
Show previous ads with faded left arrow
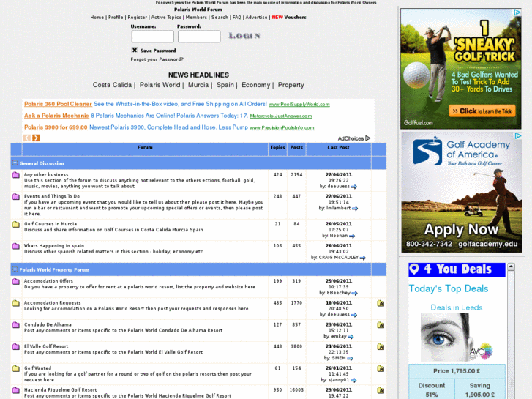pyautogui.click(x=27, y=138)
